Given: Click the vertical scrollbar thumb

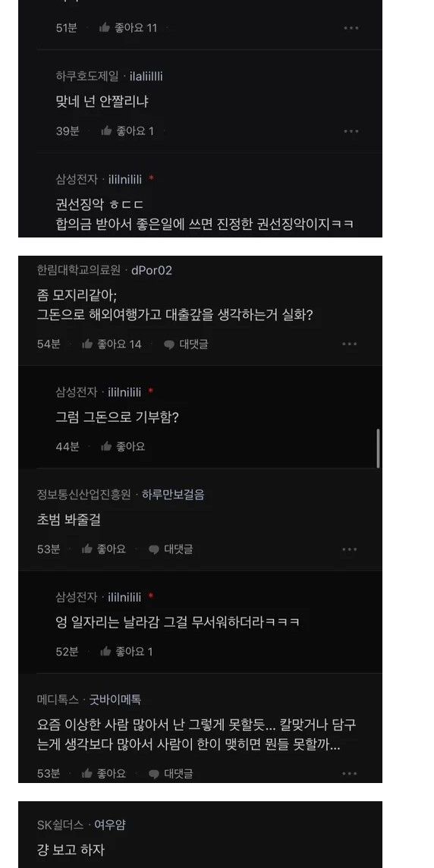Looking at the screenshot, I should (x=378, y=448).
